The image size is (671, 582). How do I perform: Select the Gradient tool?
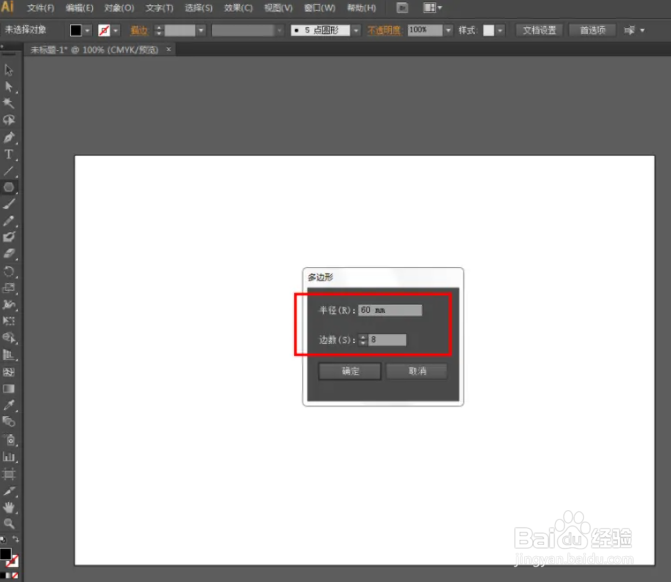pos(9,389)
